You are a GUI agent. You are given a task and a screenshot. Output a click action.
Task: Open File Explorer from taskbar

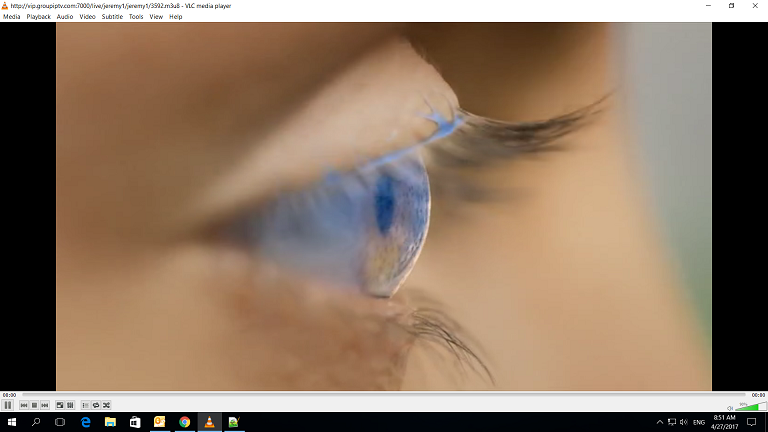[x=110, y=422]
